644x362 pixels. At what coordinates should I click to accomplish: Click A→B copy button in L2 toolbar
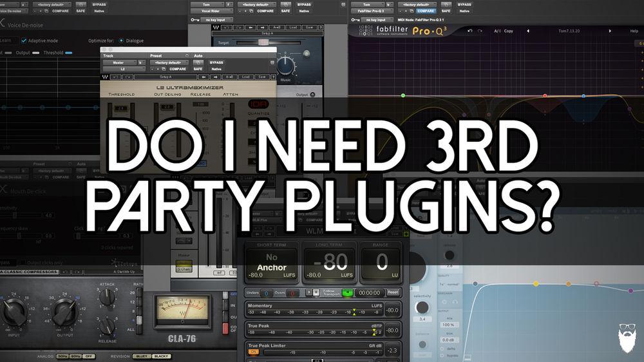(229, 77)
